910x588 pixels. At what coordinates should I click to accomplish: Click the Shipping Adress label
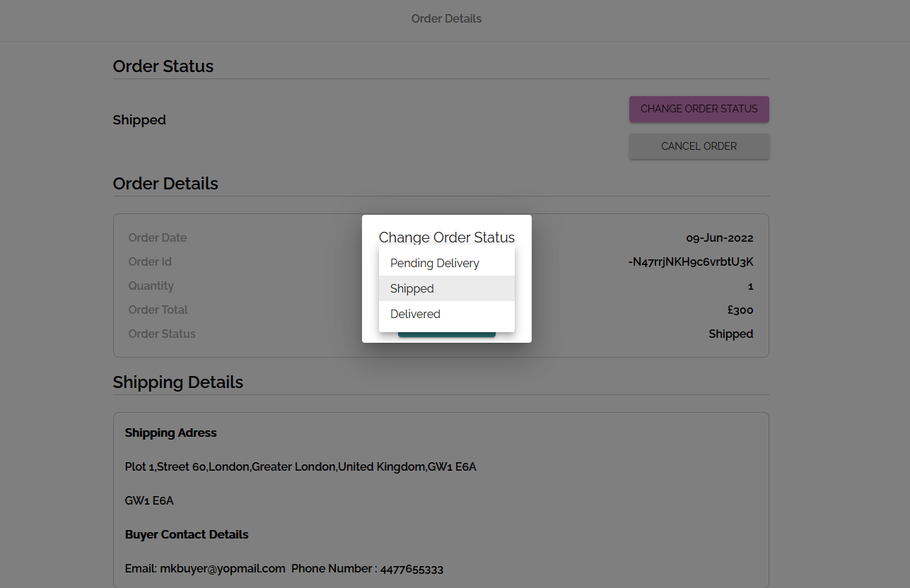(171, 433)
